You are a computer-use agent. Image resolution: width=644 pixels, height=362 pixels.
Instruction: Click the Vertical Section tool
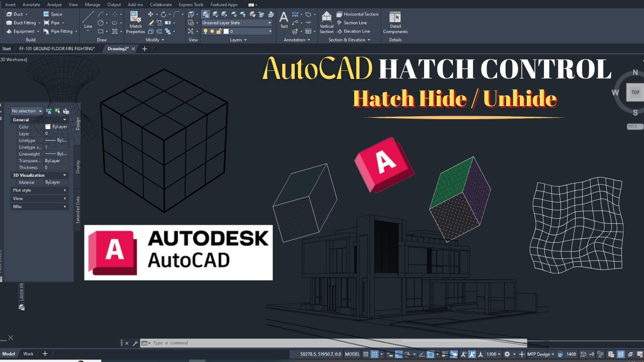(327, 23)
